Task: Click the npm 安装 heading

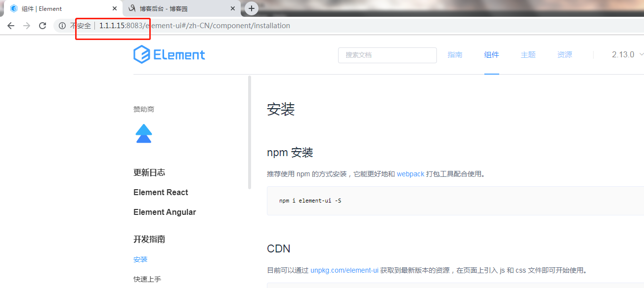Action: tap(290, 153)
